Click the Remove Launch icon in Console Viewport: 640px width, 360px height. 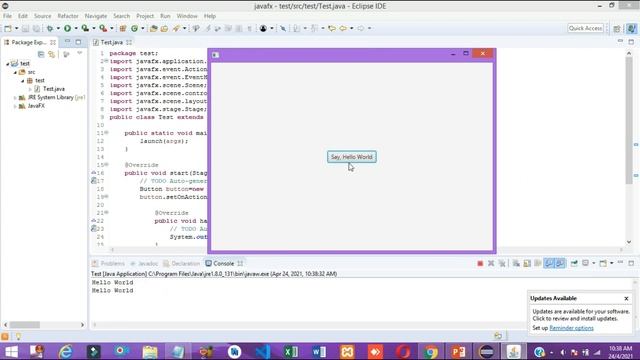coord(491,264)
